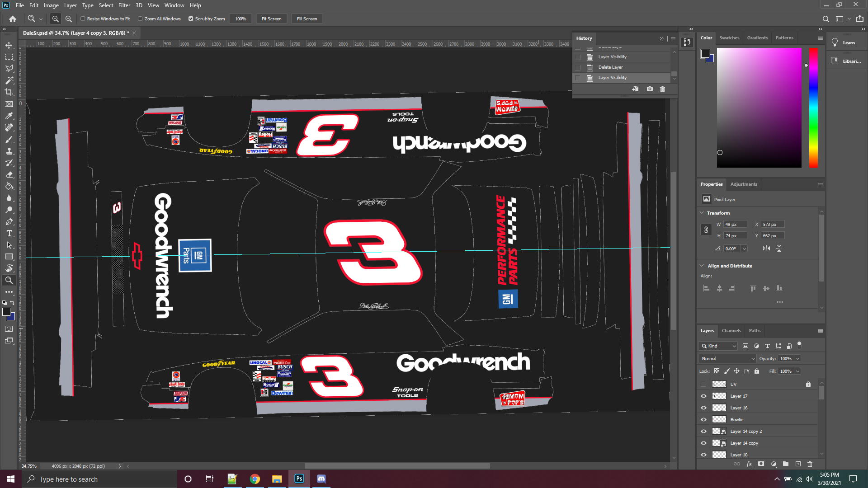Image resolution: width=868 pixels, height=488 pixels.
Task: Disable the Scrubby Zoom checkbox
Action: point(191,19)
